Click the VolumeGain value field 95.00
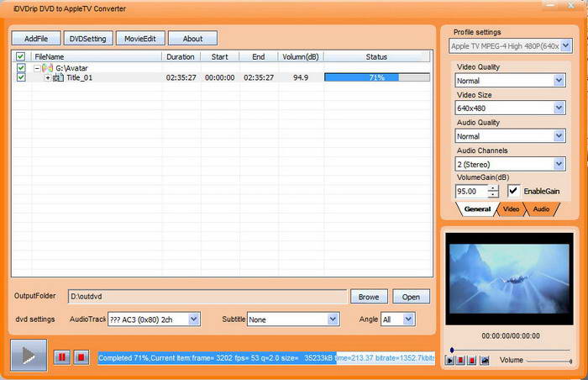The image size is (588, 380). coord(471,191)
